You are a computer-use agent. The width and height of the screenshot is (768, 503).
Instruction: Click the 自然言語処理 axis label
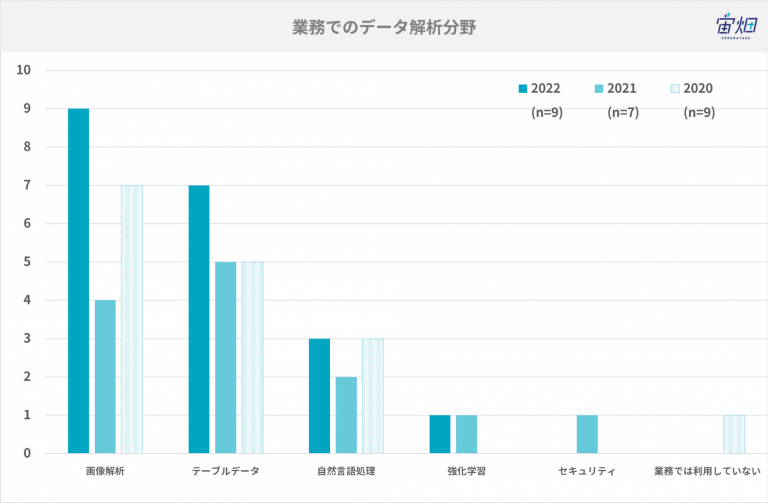(346, 471)
